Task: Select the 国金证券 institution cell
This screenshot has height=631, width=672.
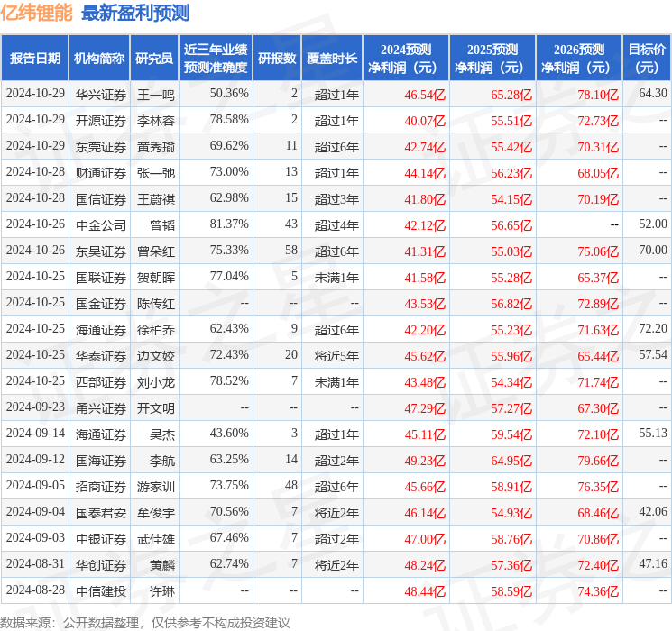Action: click(x=101, y=304)
